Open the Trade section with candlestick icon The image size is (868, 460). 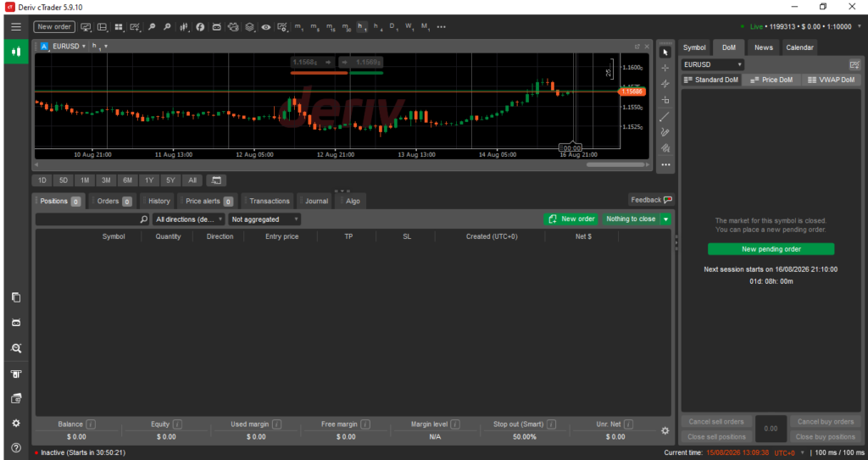tap(16, 52)
